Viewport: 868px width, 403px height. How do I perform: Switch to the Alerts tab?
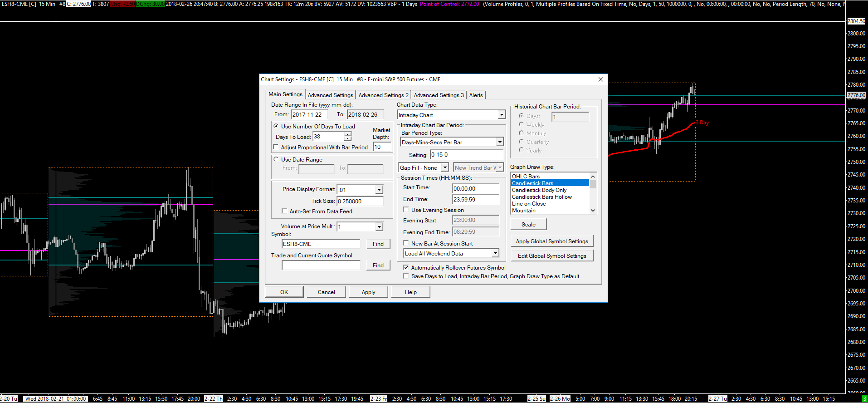(x=476, y=95)
